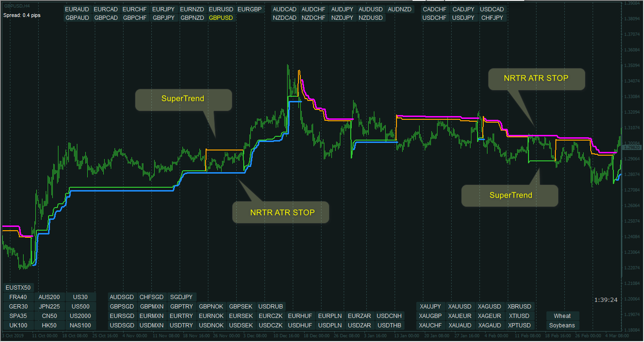Click the US30 index button
Image resolution: width=644 pixels, height=342 pixels.
click(x=81, y=297)
